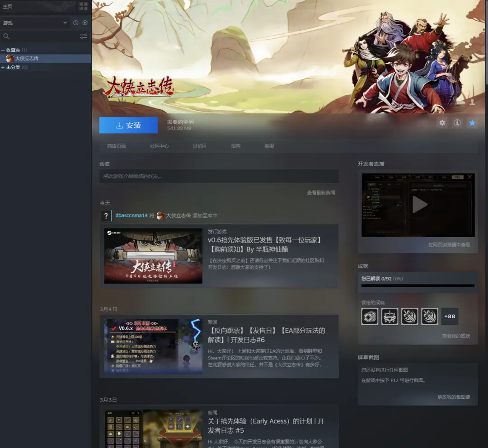Click the blue 安装 install button
Screen dimensions: 488x448
[x=128, y=125]
